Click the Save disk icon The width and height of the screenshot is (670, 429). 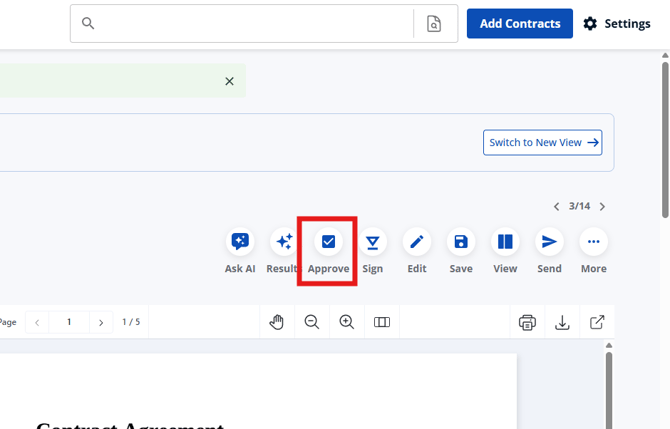[461, 242]
